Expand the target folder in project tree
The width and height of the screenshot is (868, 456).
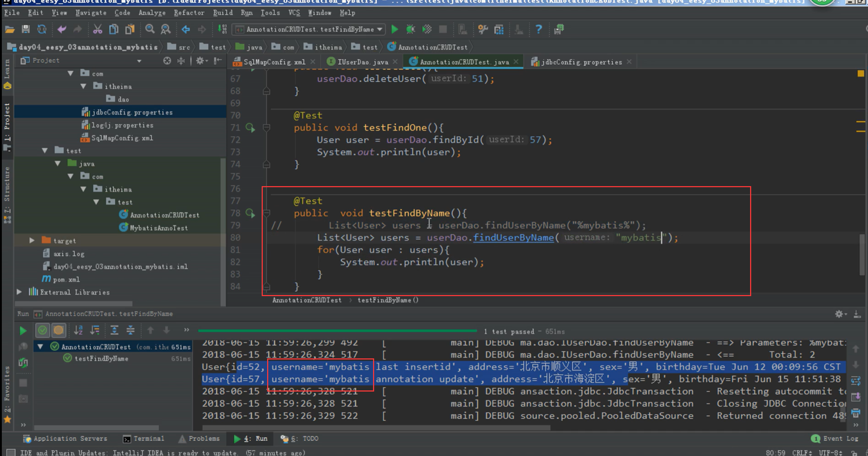point(32,240)
